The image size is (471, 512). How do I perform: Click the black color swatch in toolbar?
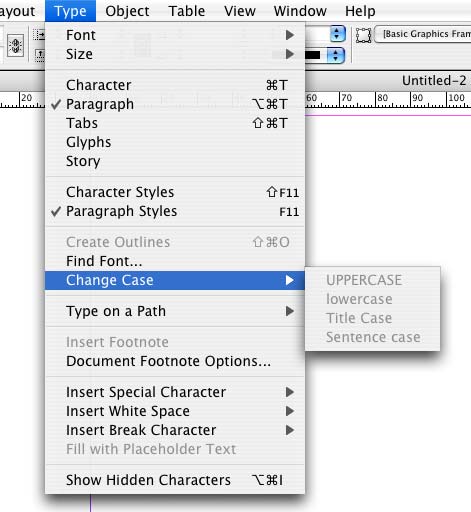click(x=313, y=55)
